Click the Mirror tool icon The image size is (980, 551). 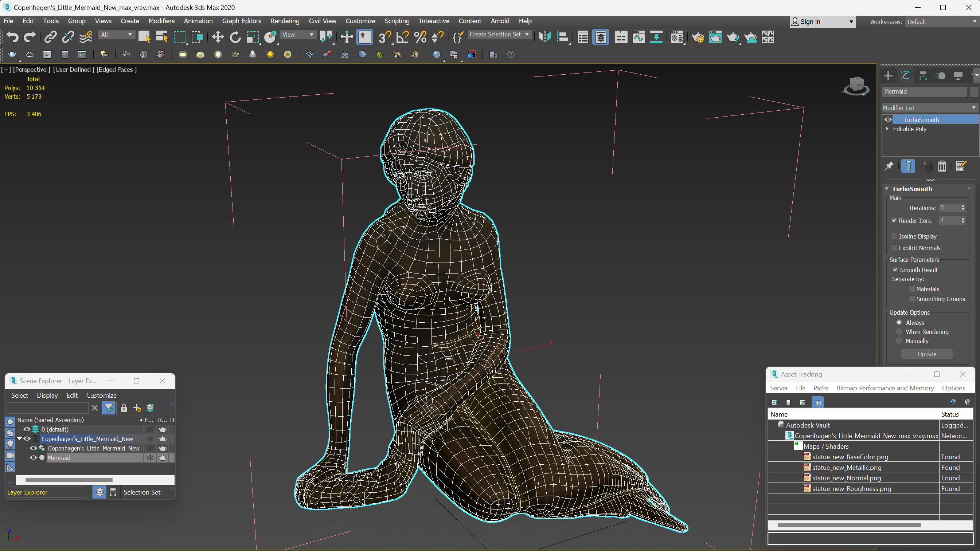click(545, 37)
